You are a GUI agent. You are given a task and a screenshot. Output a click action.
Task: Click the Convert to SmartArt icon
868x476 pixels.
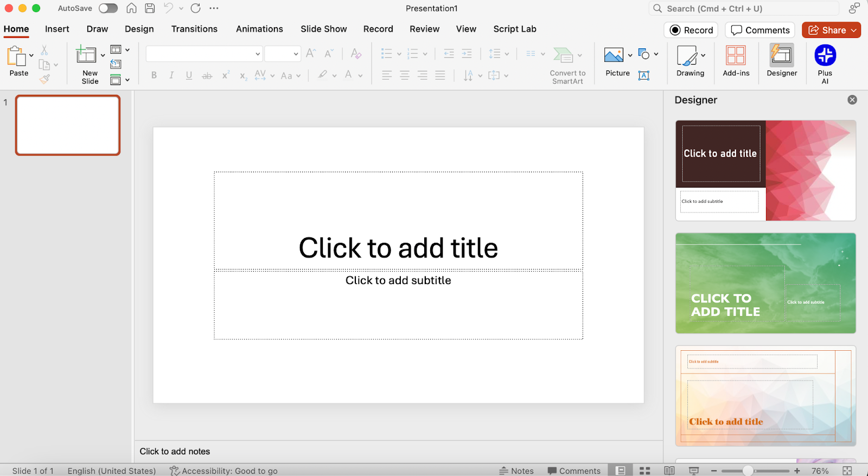coord(563,55)
